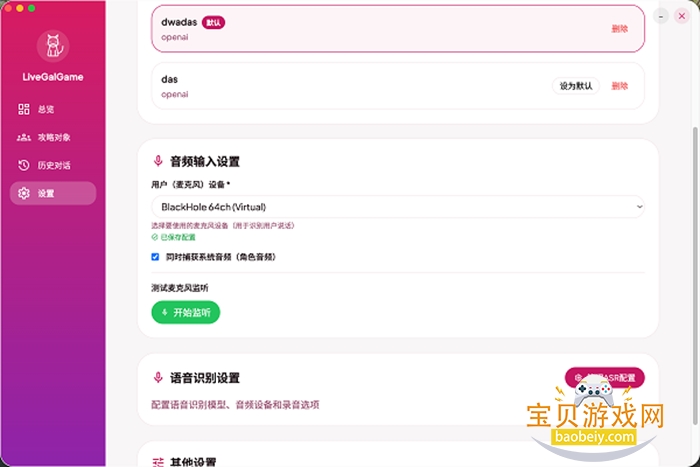Image resolution: width=700 pixels, height=467 pixels.
Task: Set das config as default (设为默认)
Action: pos(576,86)
